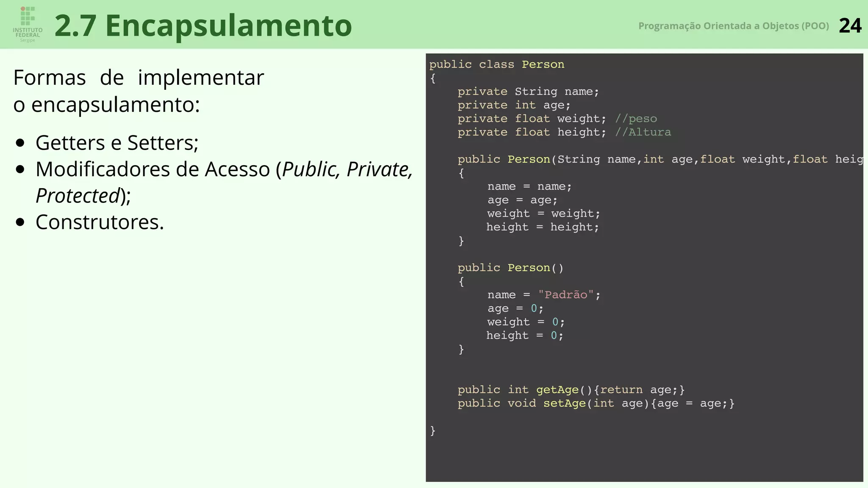Click the setAge(int age) method line

point(596,403)
